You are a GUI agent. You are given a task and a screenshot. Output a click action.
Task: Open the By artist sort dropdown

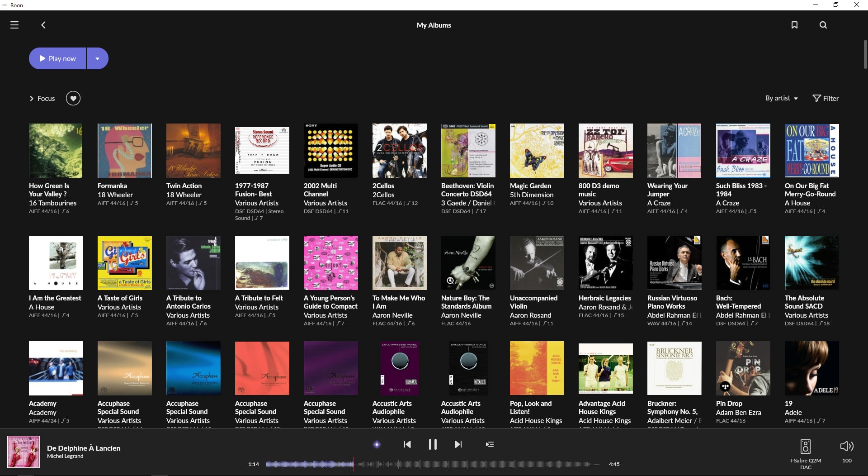coord(782,98)
